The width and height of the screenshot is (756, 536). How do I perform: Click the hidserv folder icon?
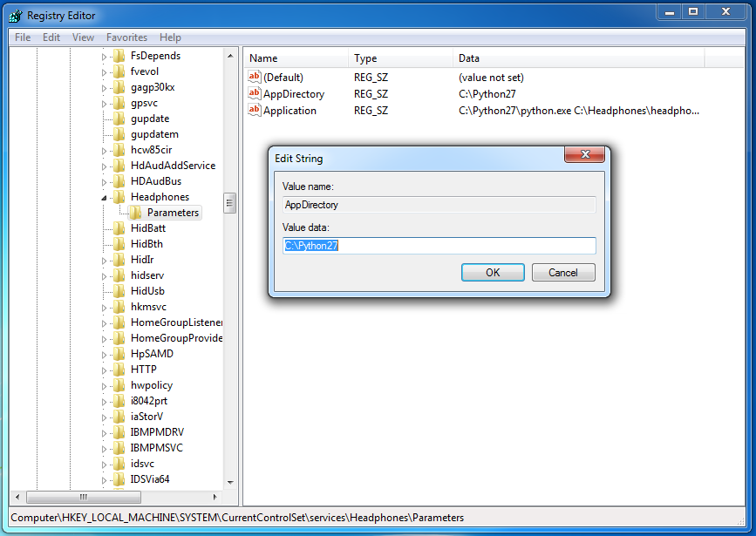tap(119, 275)
